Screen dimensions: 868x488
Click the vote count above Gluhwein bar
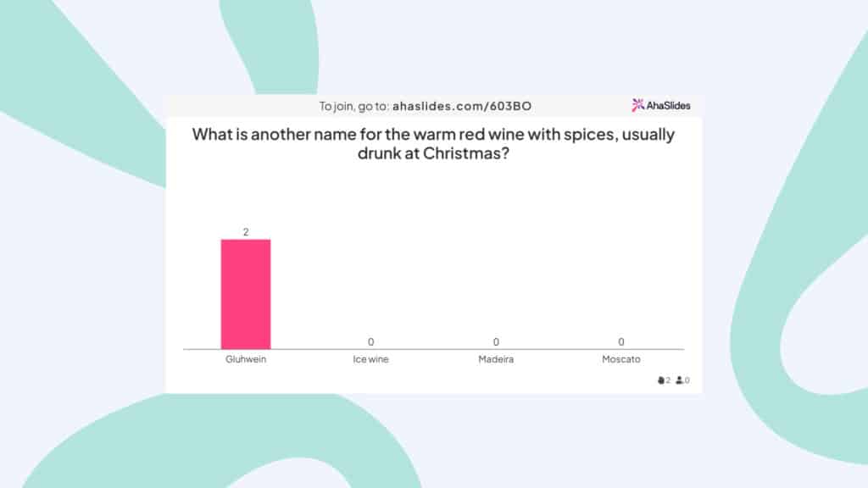pos(246,232)
